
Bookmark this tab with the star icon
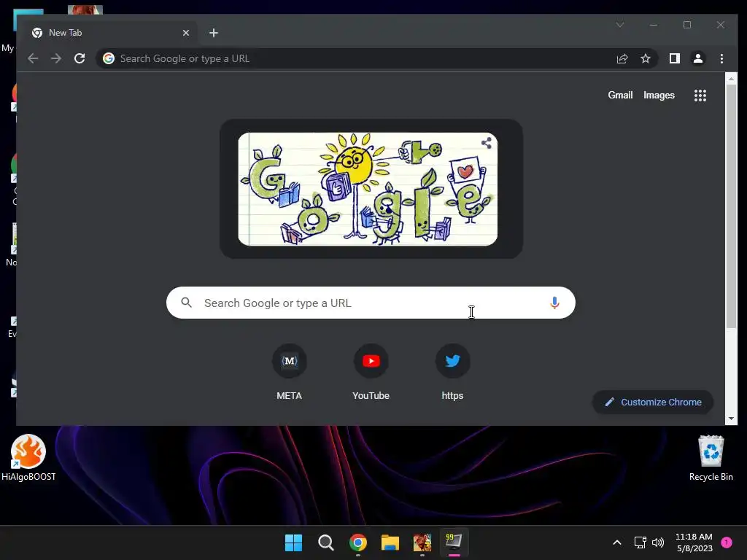click(646, 58)
